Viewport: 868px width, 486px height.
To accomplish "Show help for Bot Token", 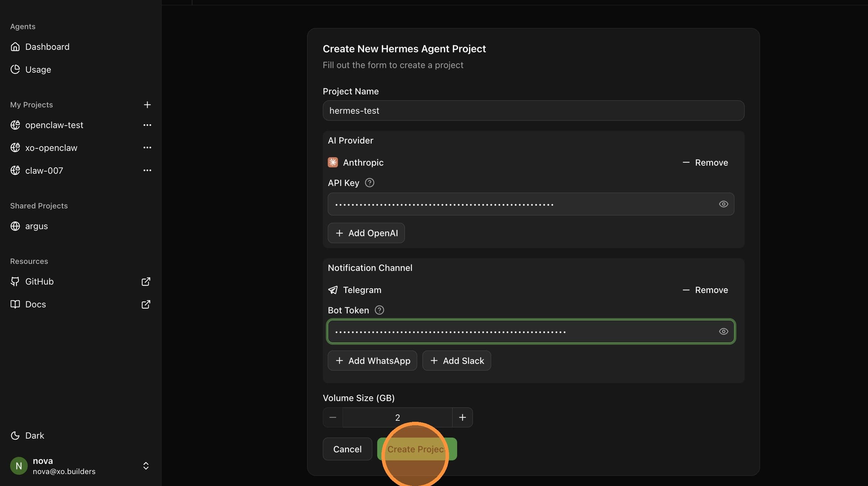I will click(379, 310).
